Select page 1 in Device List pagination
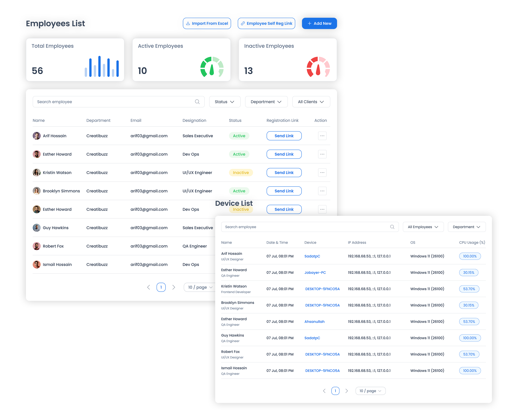The image size is (517, 420). (335, 391)
